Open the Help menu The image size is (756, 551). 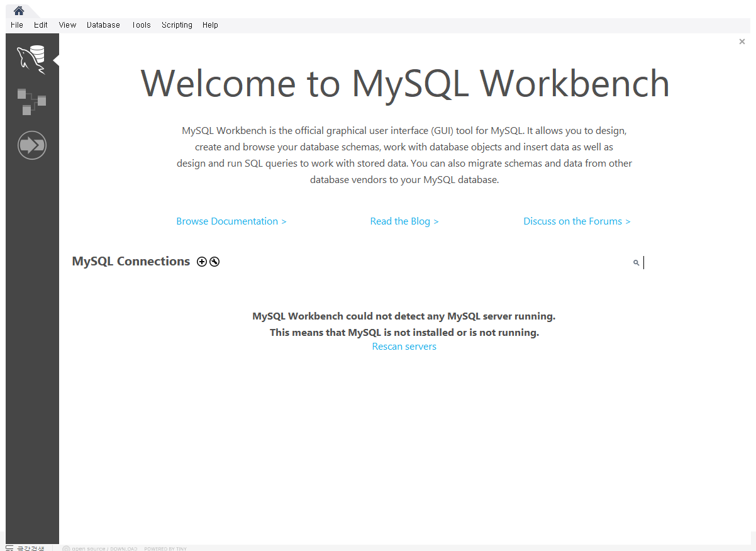click(210, 25)
